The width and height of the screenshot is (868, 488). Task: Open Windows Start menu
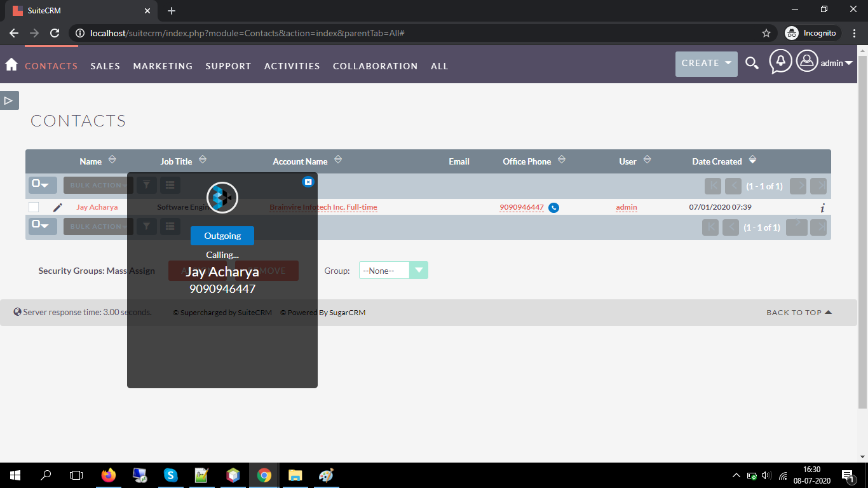(15, 475)
